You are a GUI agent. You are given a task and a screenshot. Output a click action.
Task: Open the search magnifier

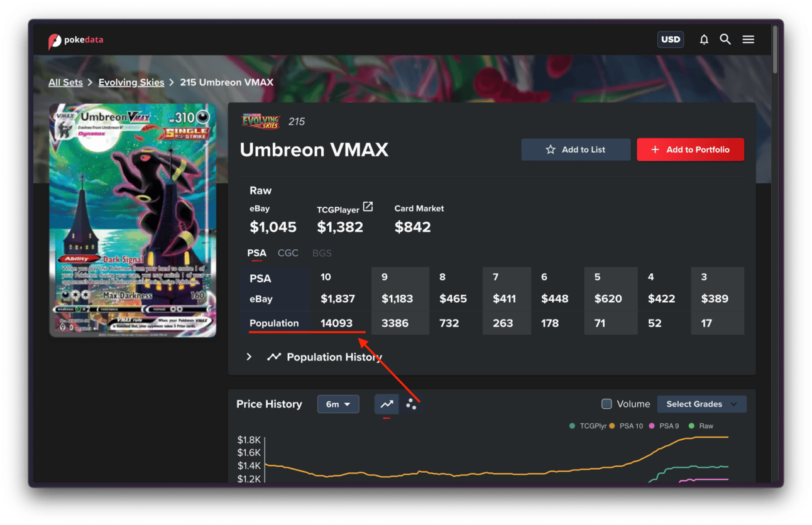click(725, 40)
